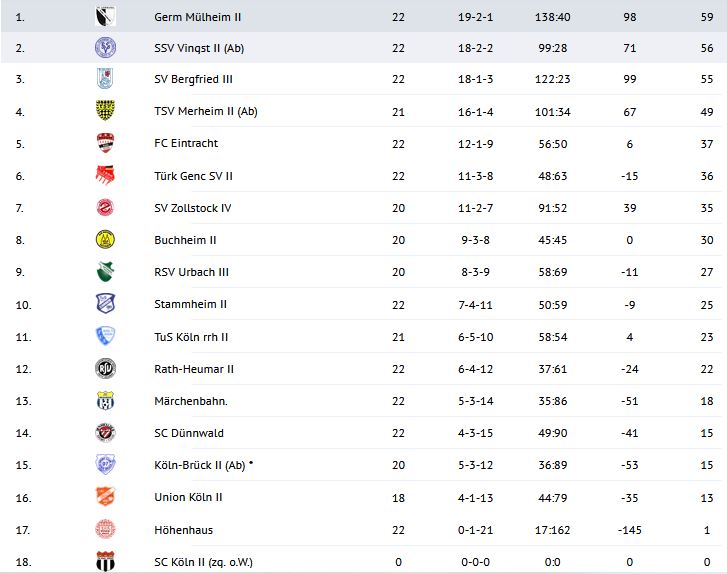The height and width of the screenshot is (574, 727).
Task: Click the TSV Merheim II yellow-black crest
Action: [x=105, y=111]
